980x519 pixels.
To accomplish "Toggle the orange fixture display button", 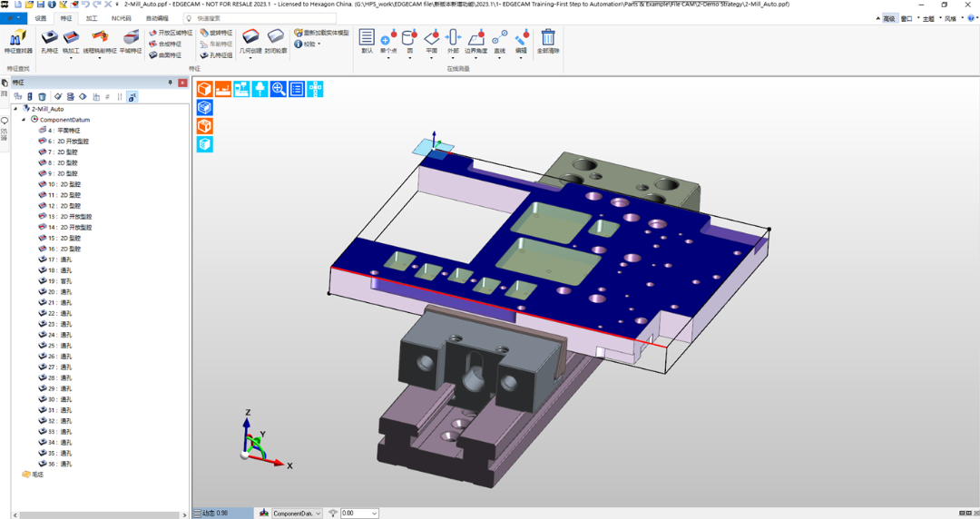I will 223,90.
